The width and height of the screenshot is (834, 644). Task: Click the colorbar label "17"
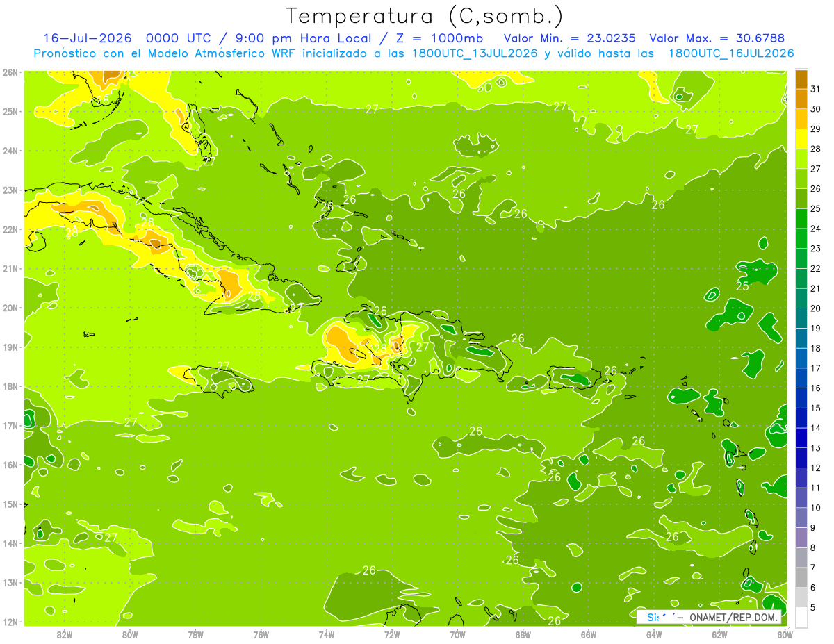[x=816, y=368]
